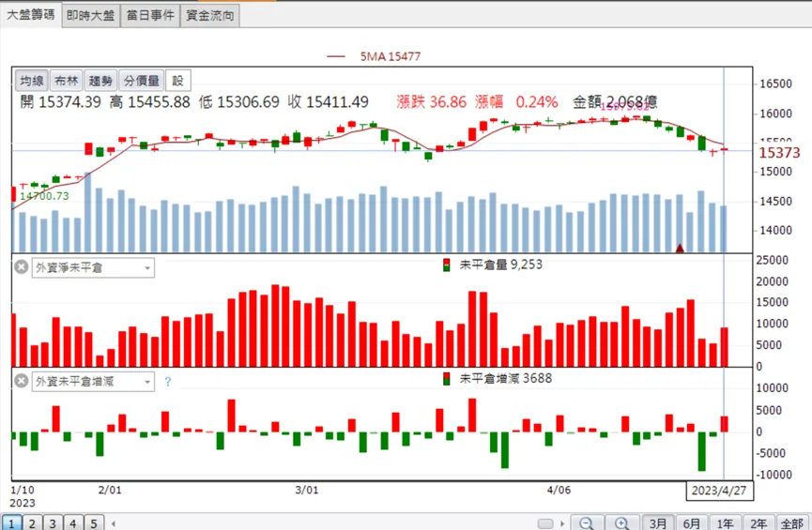
Task: Click the left scroll arrow beside page buttons
Action: (x=114, y=523)
